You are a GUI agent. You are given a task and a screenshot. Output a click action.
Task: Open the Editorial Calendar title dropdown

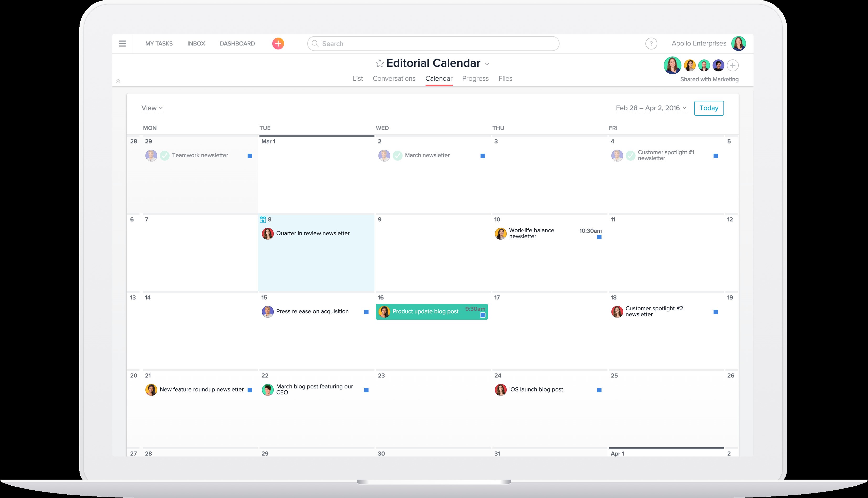[487, 64]
